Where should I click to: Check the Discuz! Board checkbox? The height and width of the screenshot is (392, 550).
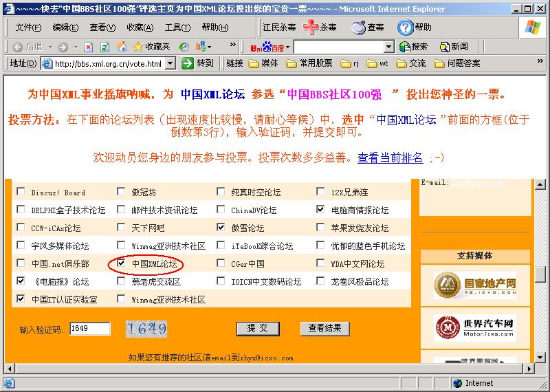pyautogui.click(x=21, y=193)
